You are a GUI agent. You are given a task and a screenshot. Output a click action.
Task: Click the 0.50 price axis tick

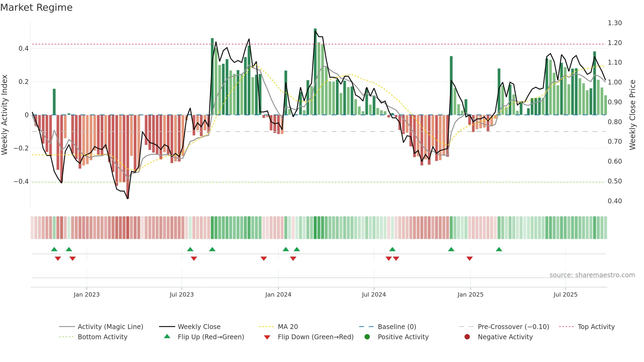point(615,181)
